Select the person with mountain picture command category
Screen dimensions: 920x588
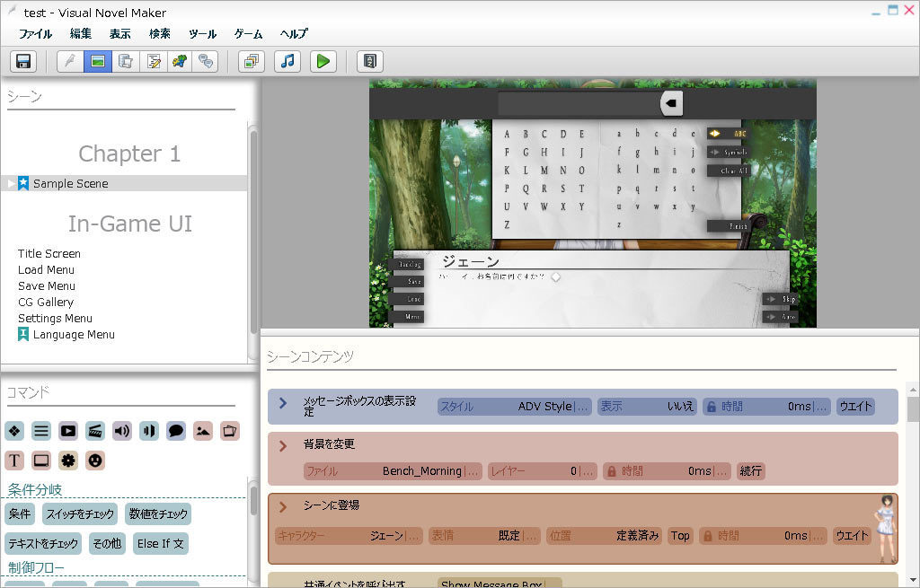tap(203, 431)
